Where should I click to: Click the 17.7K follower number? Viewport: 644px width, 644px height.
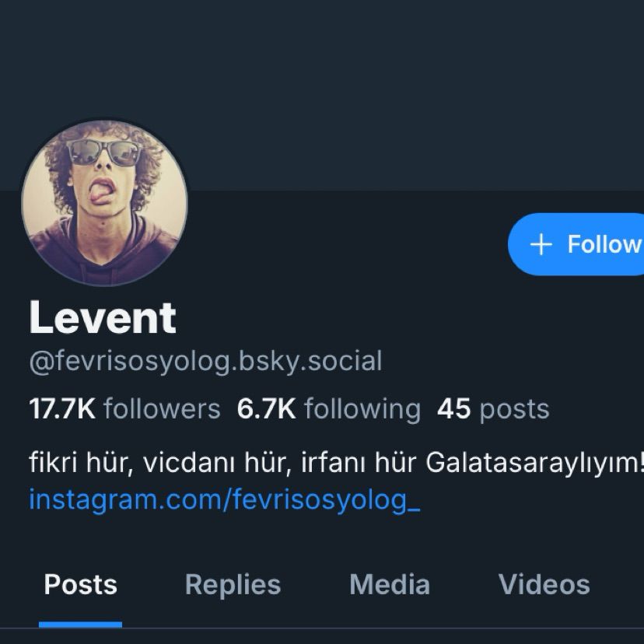pyautogui.click(x=62, y=409)
